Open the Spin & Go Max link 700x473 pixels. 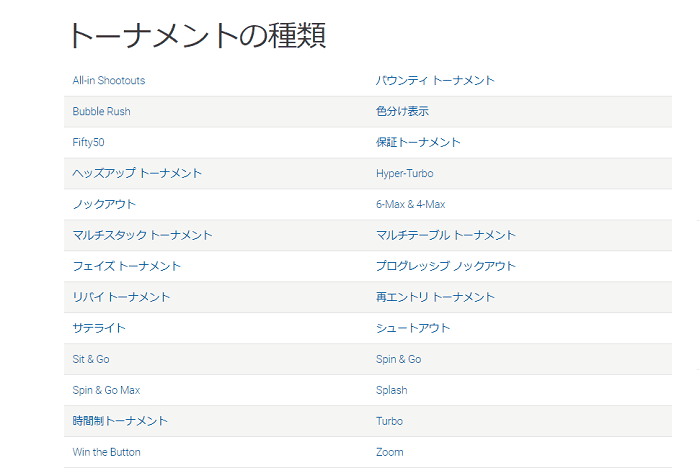(x=106, y=390)
